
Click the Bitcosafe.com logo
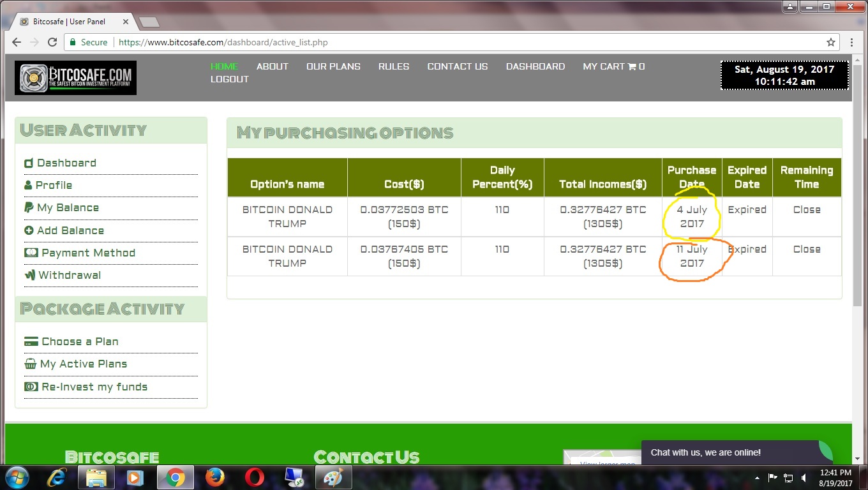click(x=75, y=78)
